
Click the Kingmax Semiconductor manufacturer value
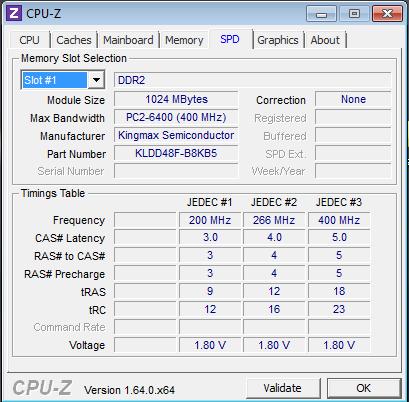click(176, 135)
